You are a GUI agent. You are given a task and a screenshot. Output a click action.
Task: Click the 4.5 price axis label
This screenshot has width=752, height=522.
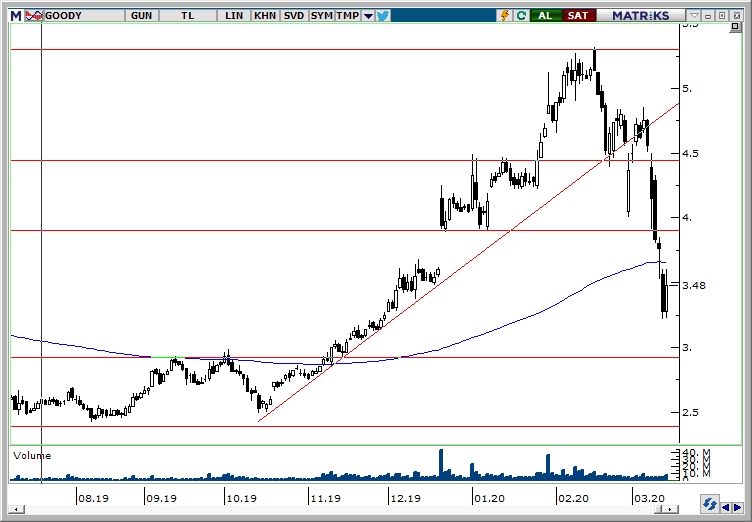click(691, 154)
